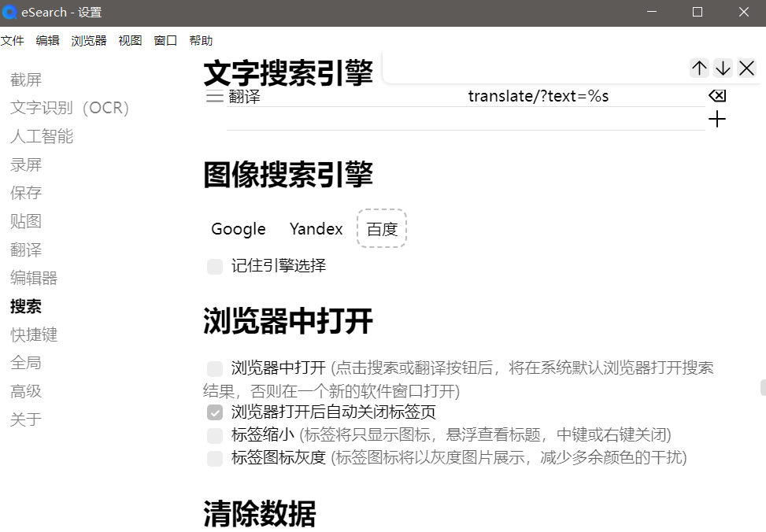Open the 帮助 menu
The height and width of the screenshot is (532, 766).
tap(202, 40)
